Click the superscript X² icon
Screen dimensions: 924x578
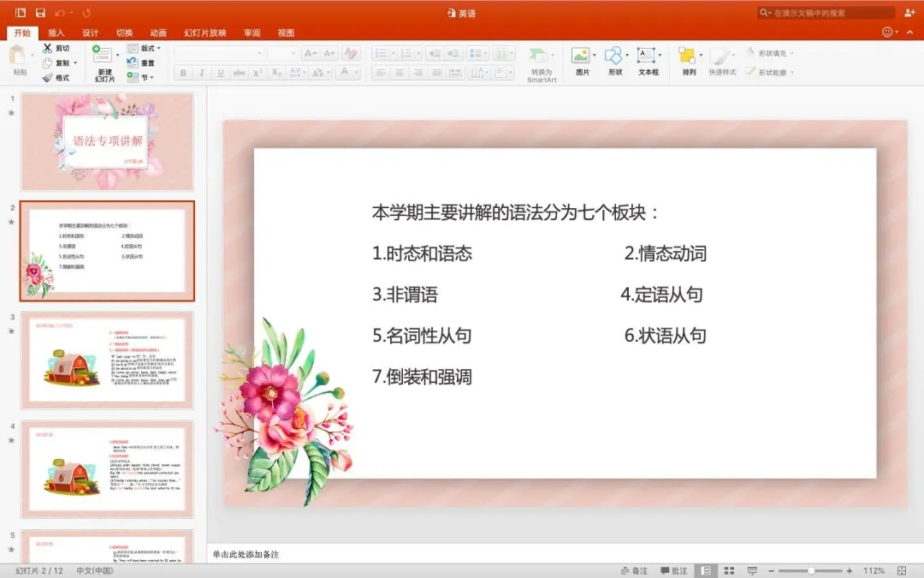[258, 73]
